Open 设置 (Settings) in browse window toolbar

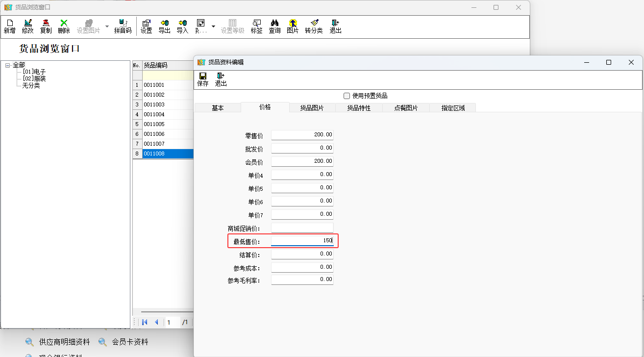(x=146, y=26)
